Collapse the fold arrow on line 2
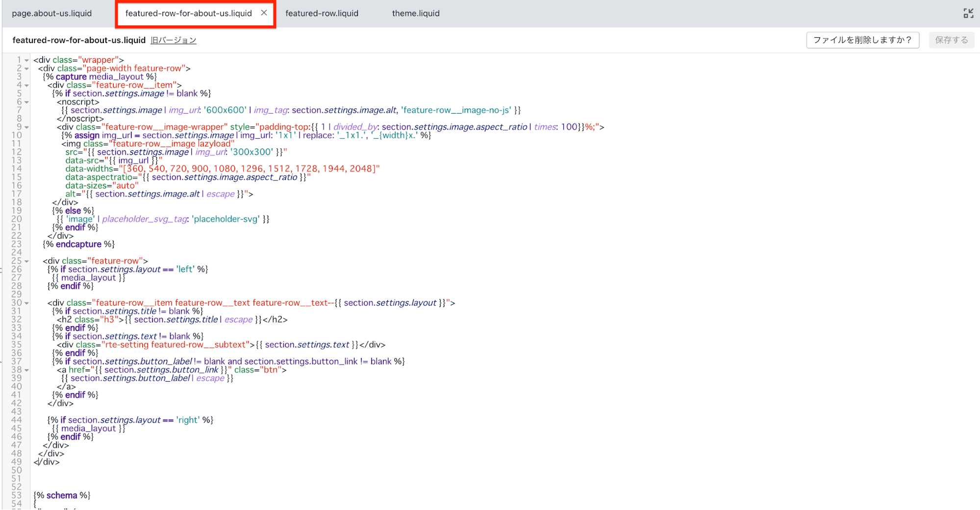 (26, 69)
